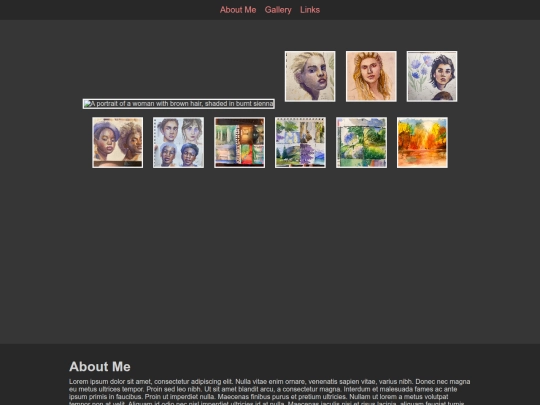
Task: Open the two women with headwraps painting
Action: pos(118,143)
